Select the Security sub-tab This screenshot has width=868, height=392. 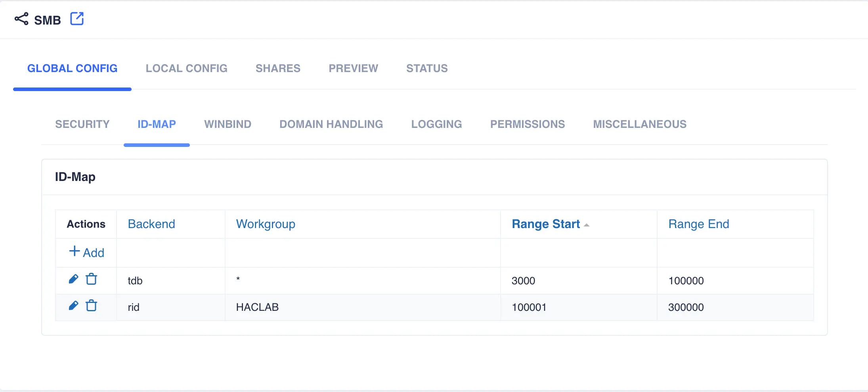coord(82,124)
